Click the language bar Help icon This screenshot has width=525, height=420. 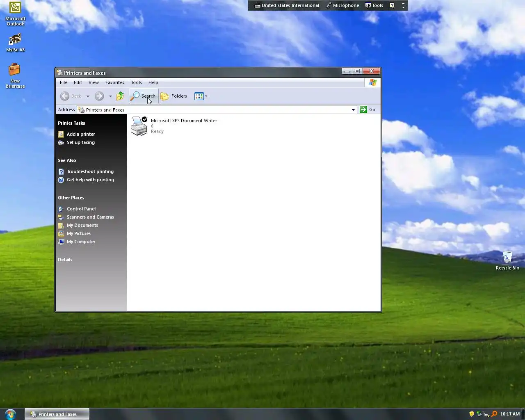392,5
